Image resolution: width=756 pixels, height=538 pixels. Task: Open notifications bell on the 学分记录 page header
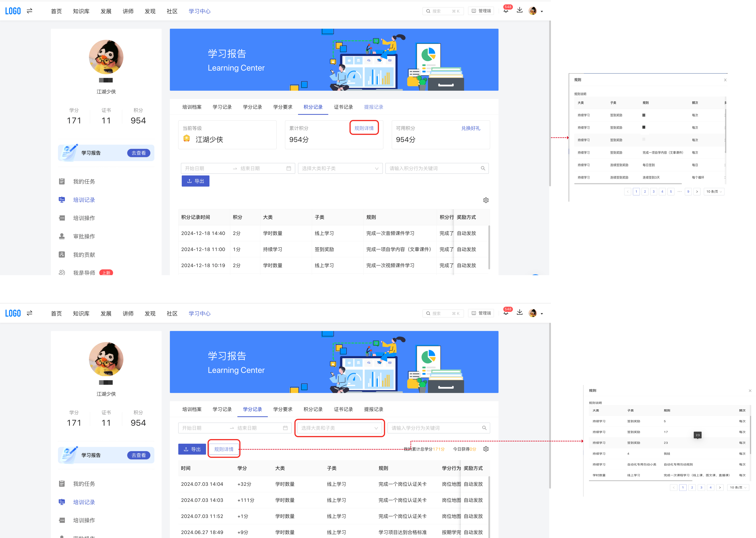pos(506,313)
